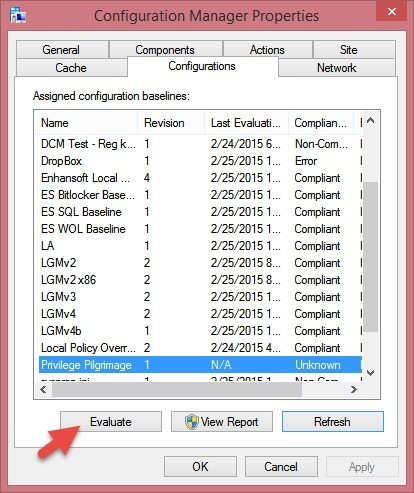Sort by the Last Evaluation column header
This screenshot has width=414, height=493.
[x=247, y=123]
